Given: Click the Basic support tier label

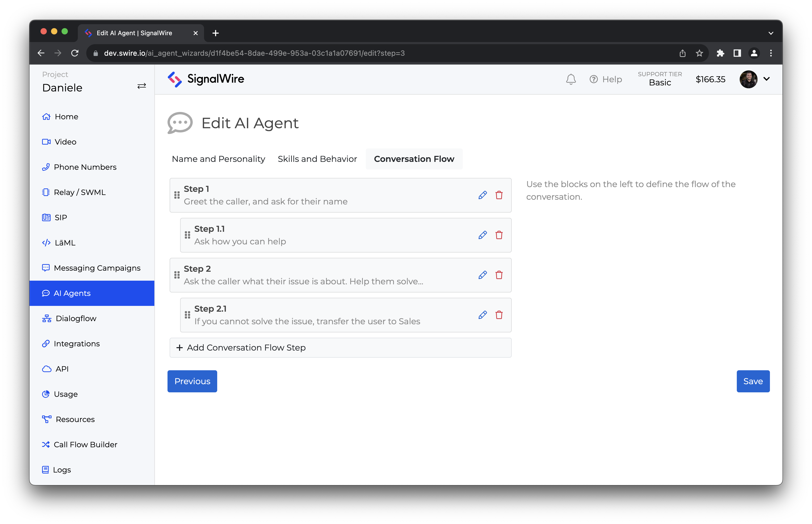Looking at the screenshot, I should click(x=659, y=83).
